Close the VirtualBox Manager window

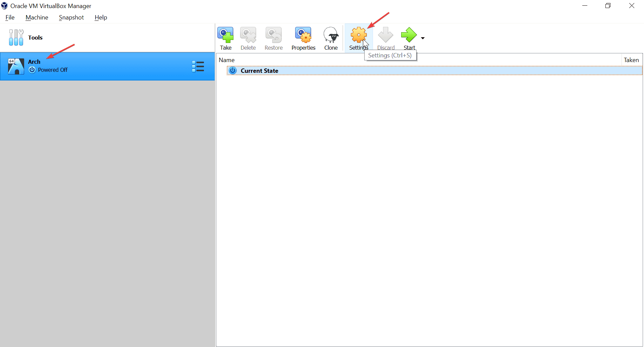632,6
